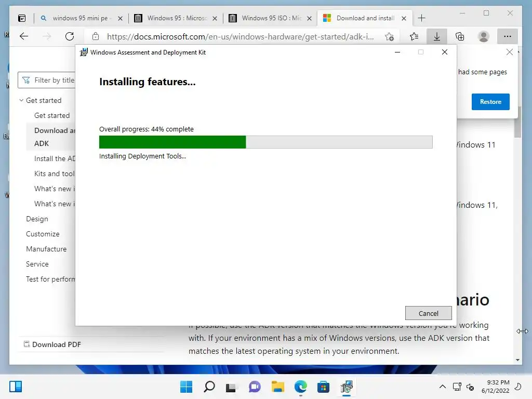Show hidden system tray icons
This screenshot has height=399, width=532.
pos(443,387)
